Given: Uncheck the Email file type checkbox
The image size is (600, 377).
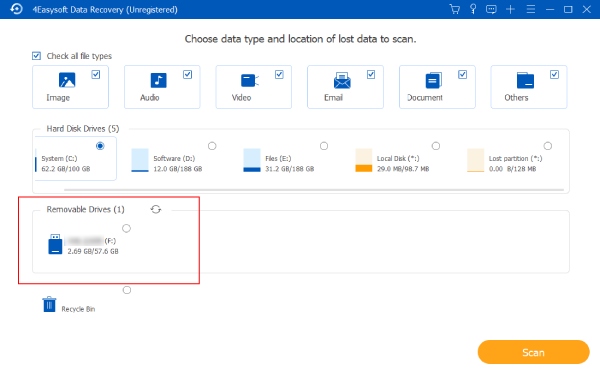Looking at the screenshot, I should click(x=371, y=74).
